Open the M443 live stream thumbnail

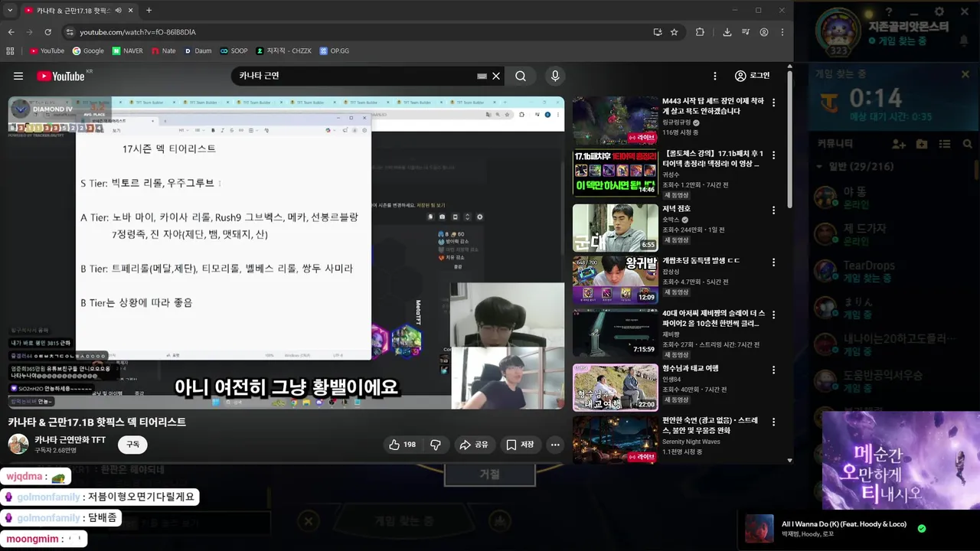pyautogui.click(x=615, y=120)
